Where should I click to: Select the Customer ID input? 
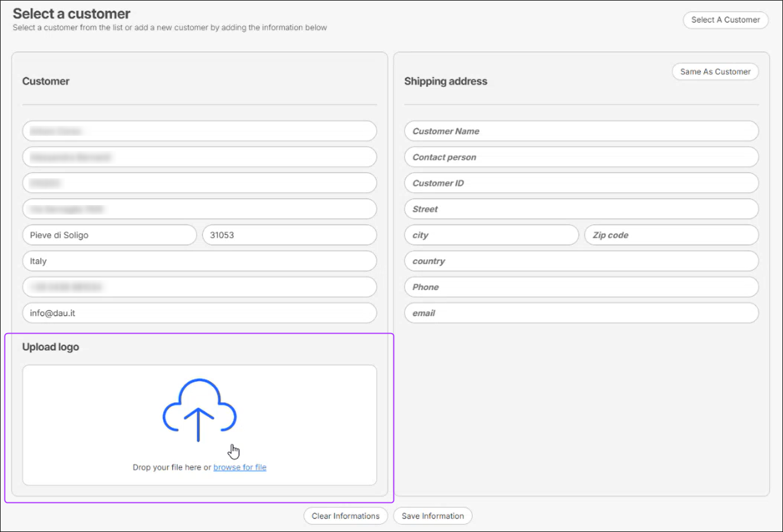coord(581,183)
